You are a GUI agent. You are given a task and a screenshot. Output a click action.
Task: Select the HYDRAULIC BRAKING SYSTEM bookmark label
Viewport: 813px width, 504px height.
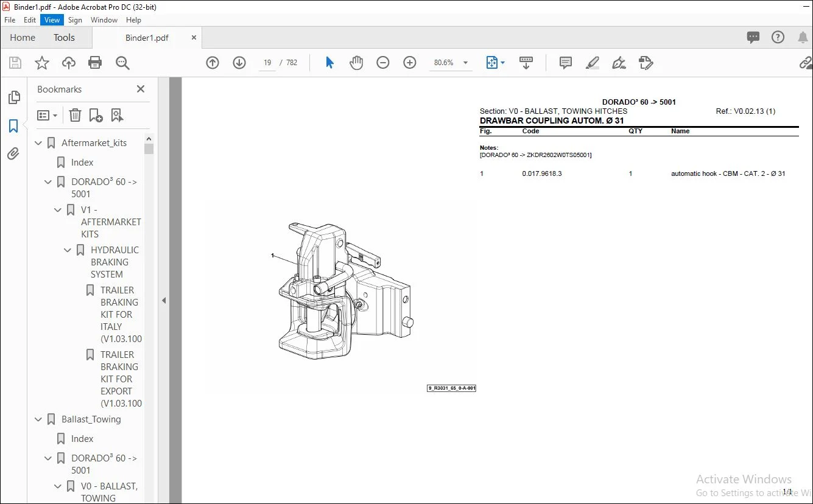114,262
